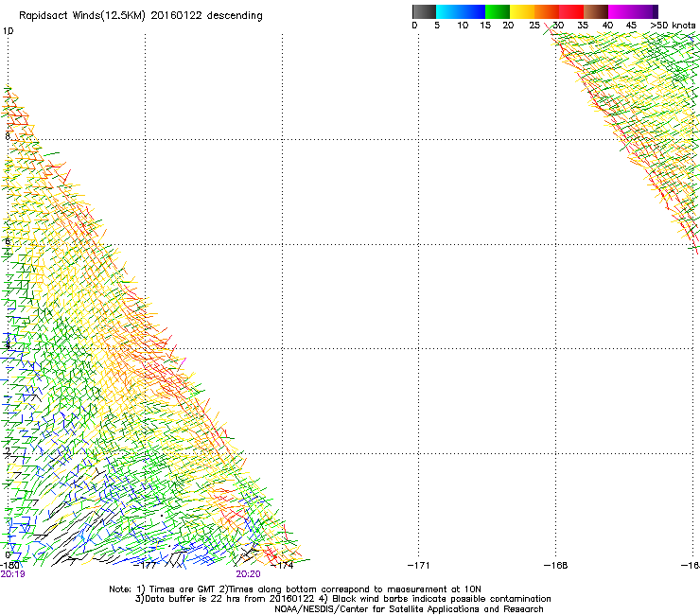Click the latitude axis label '8'
This screenshot has width=700, height=615.
(8, 136)
